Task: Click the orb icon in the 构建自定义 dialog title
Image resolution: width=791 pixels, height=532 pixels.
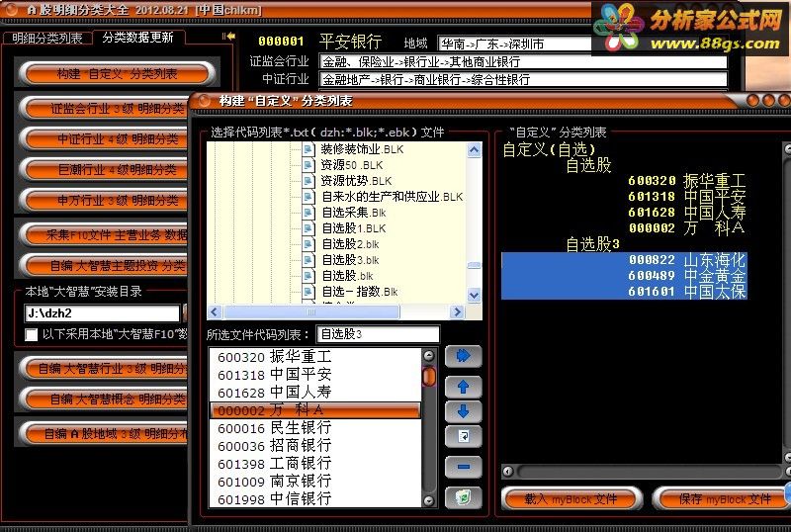Action: [205, 101]
